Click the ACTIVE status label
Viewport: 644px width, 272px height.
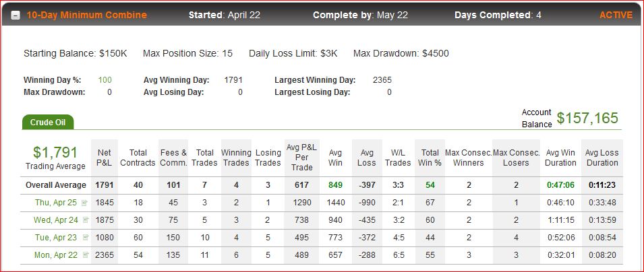click(616, 15)
